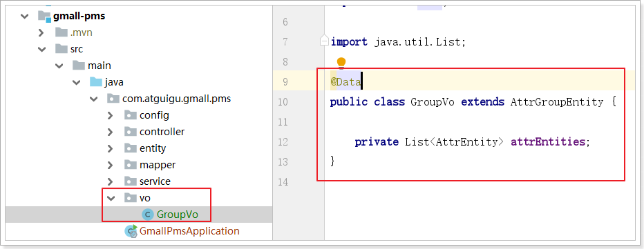The width and height of the screenshot is (644, 249).
Task: Click the blue java source root icon
Action: (95, 83)
